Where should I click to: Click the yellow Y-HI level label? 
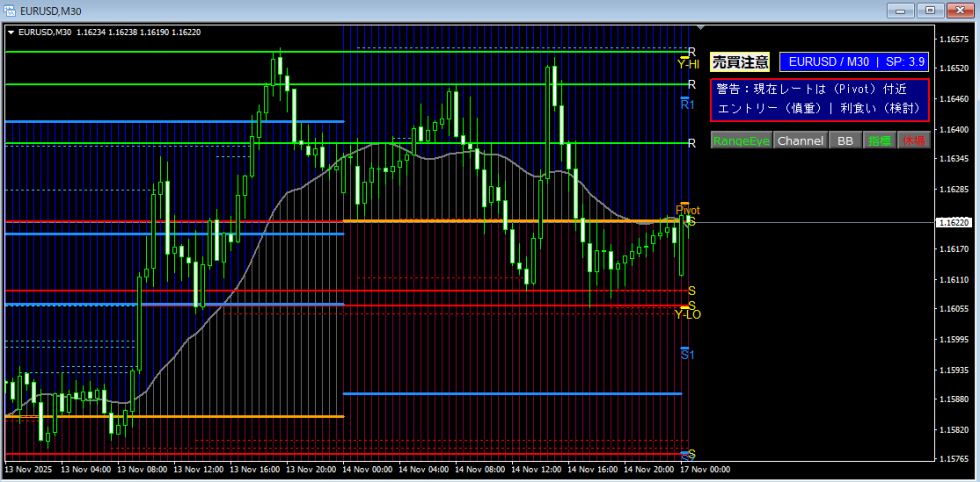(x=687, y=63)
